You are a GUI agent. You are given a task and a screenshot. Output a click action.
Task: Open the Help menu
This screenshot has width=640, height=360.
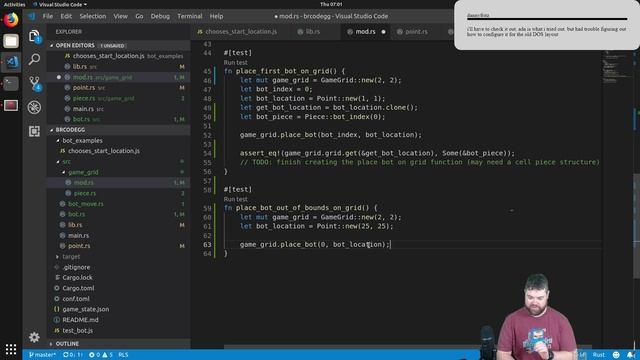[216, 16]
